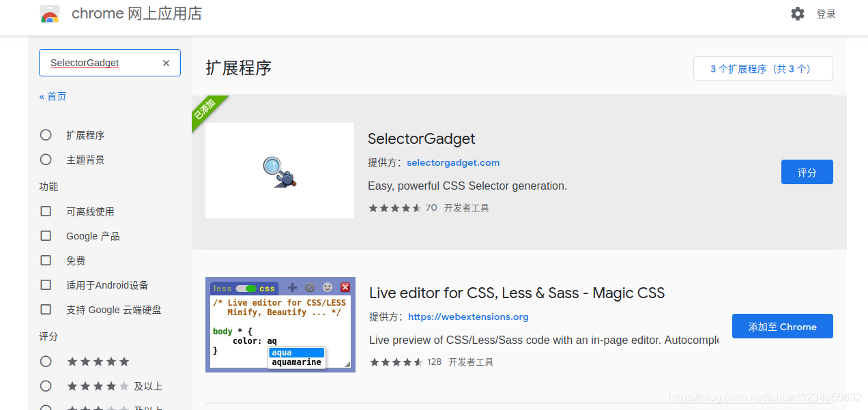Click the Magic CSS editor preview thumbnail
The height and width of the screenshot is (410, 868).
(x=280, y=325)
